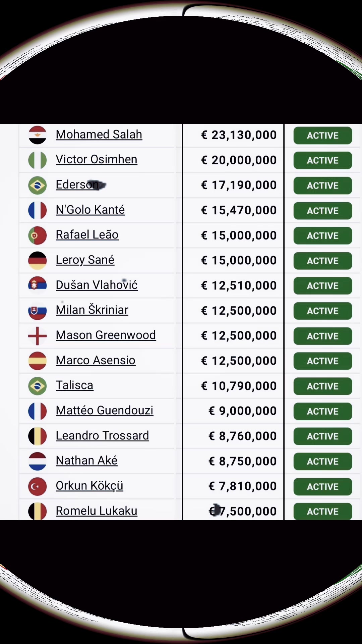Click the England flag next to Mason Greenwood
The height and width of the screenshot is (644, 362).
[37, 335]
